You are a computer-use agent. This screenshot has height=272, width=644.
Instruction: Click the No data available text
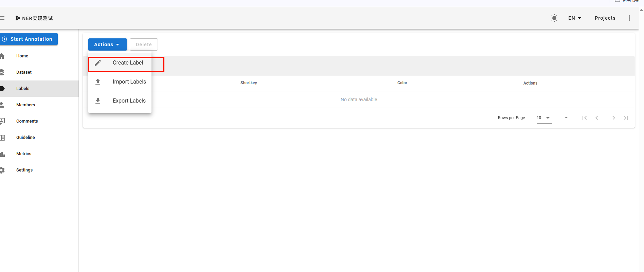(359, 99)
